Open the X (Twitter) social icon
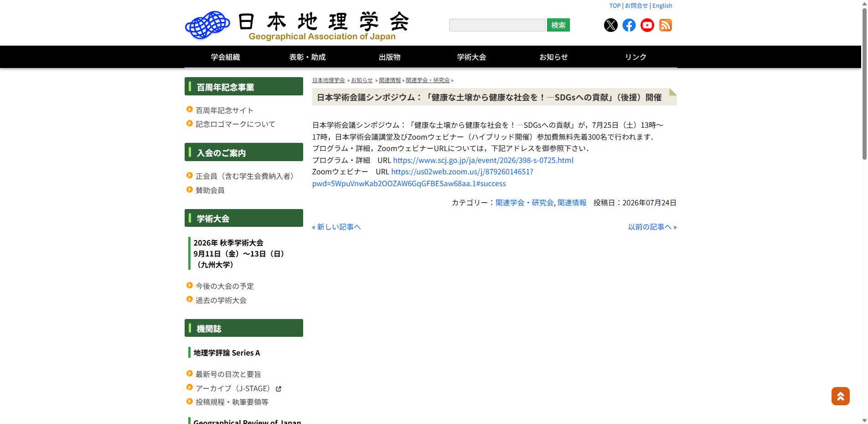Screen dimensions: 868x424 610,25
